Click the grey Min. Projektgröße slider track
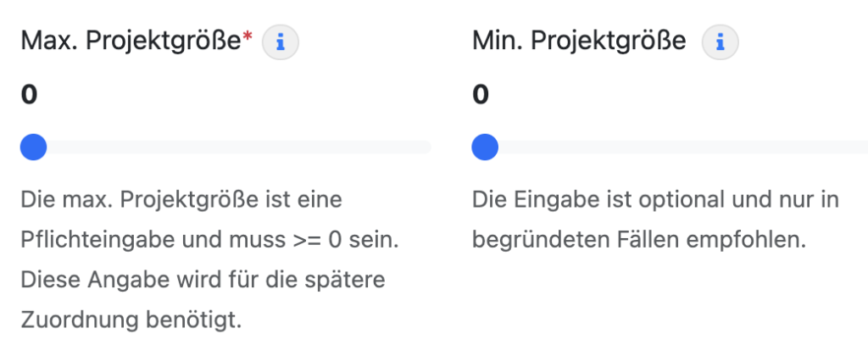Screen dimensions: 868x356 678,148
